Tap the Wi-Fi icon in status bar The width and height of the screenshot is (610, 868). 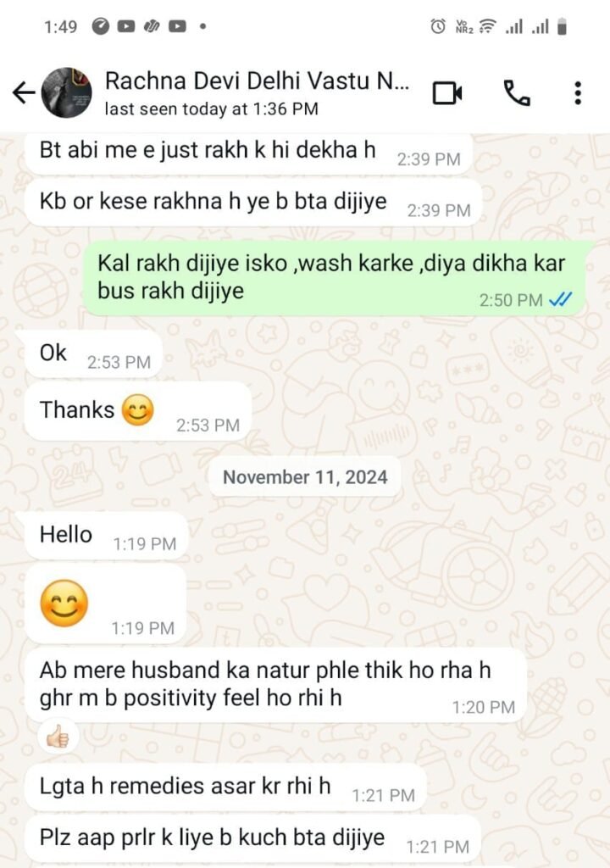[x=488, y=26]
